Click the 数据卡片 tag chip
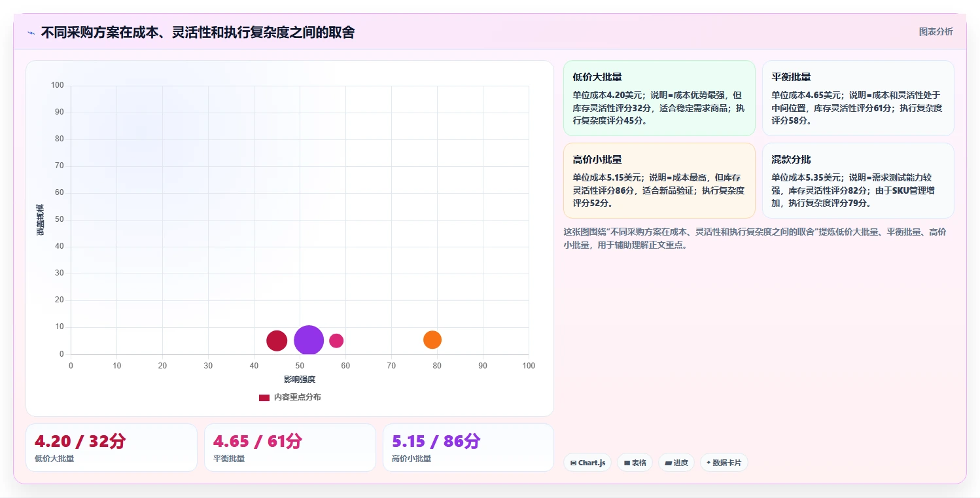This screenshot has height=498, width=980. 724,463
